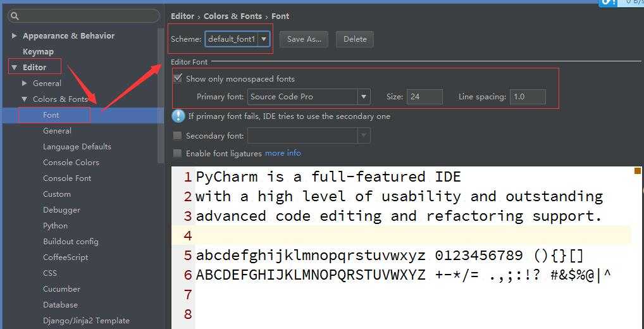Open the Keymap settings
This screenshot has width=644, height=329.
(x=38, y=51)
